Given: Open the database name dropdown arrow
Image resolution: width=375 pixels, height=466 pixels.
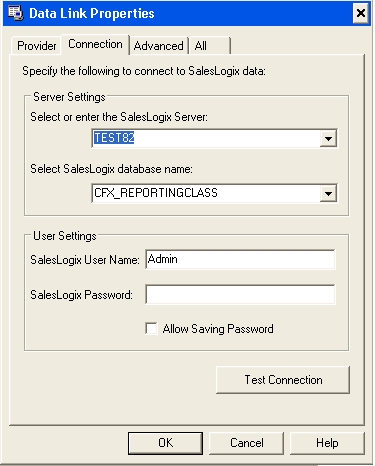Looking at the screenshot, I should [328, 193].
